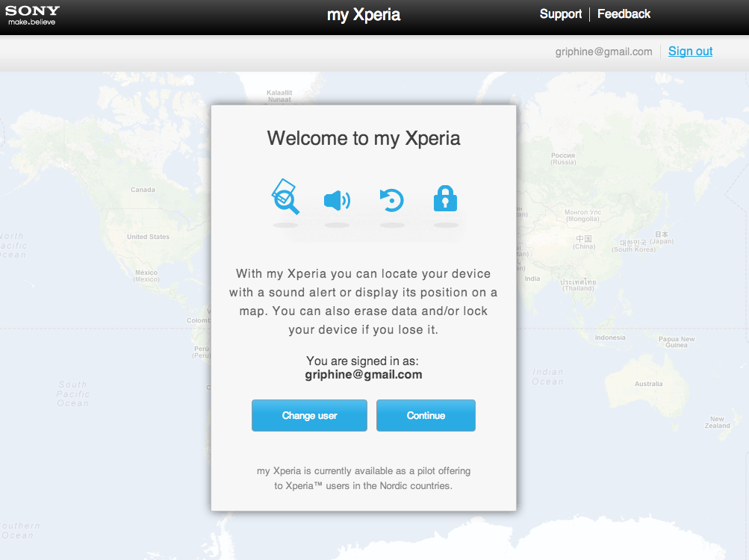The image size is (749, 560).
Task: Click the pilot offering Nordic countries notice
Action: coord(364,479)
